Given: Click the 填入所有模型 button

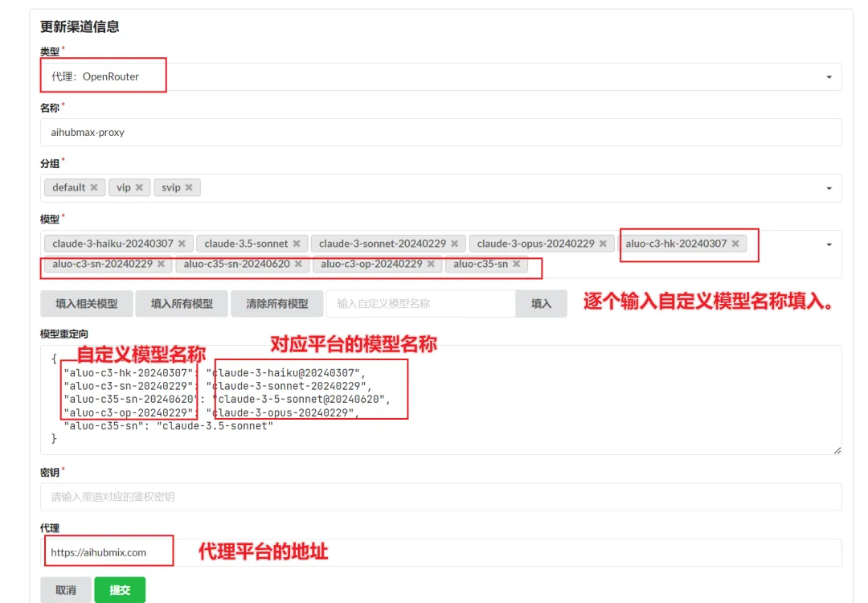Looking at the screenshot, I should pyautogui.click(x=182, y=304).
